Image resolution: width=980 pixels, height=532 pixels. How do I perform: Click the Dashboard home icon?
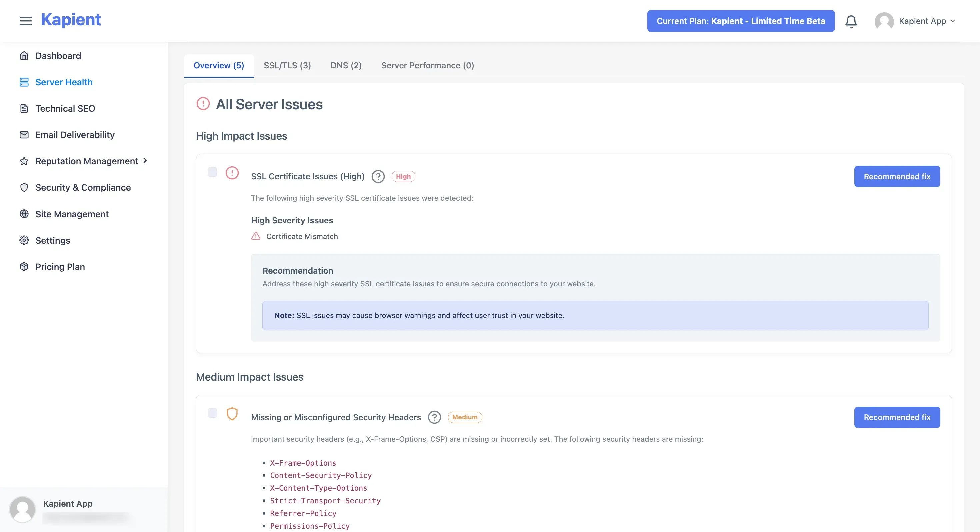click(24, 56)
